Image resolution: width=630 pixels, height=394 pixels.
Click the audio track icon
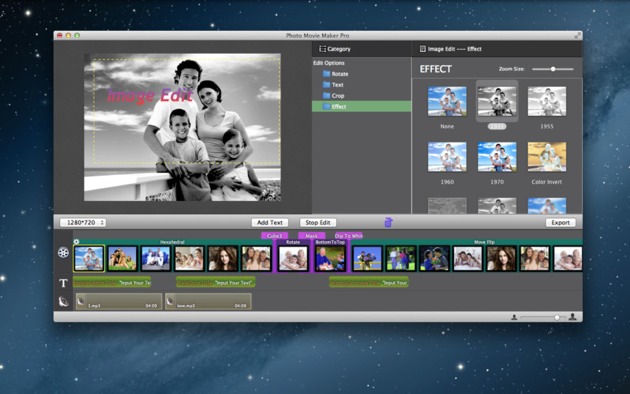63,301
